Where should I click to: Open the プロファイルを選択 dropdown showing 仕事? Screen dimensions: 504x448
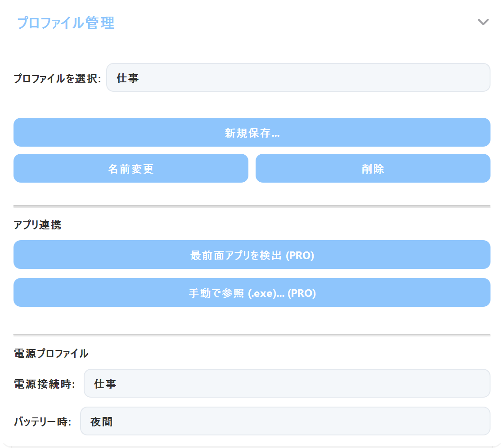click(x=298, y=77)
